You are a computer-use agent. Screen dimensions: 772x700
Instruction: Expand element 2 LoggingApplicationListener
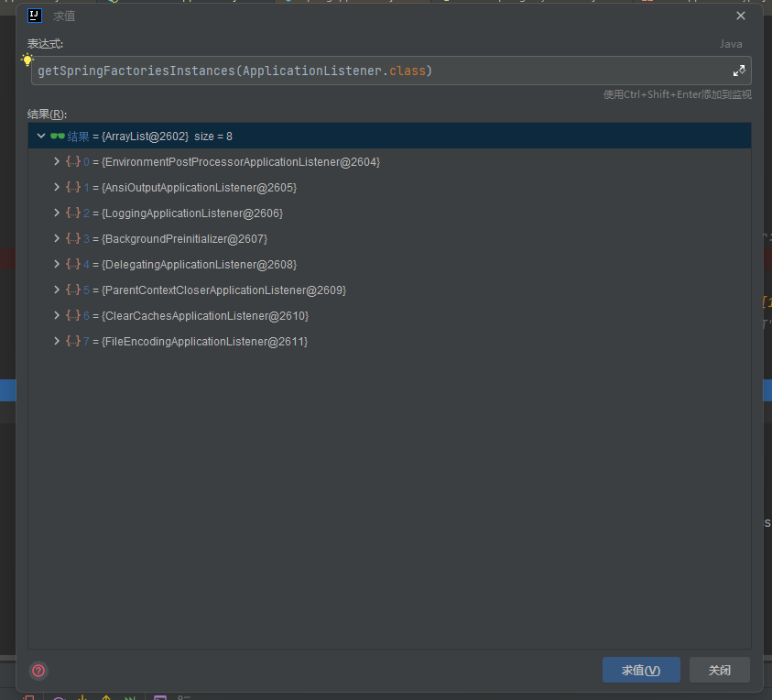tap(57, 213)
